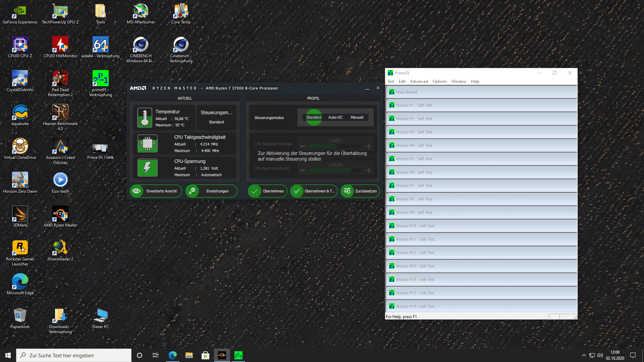644x362 pixels.
Task: Click the Übernehmen button
Action: tap(267, 191)
